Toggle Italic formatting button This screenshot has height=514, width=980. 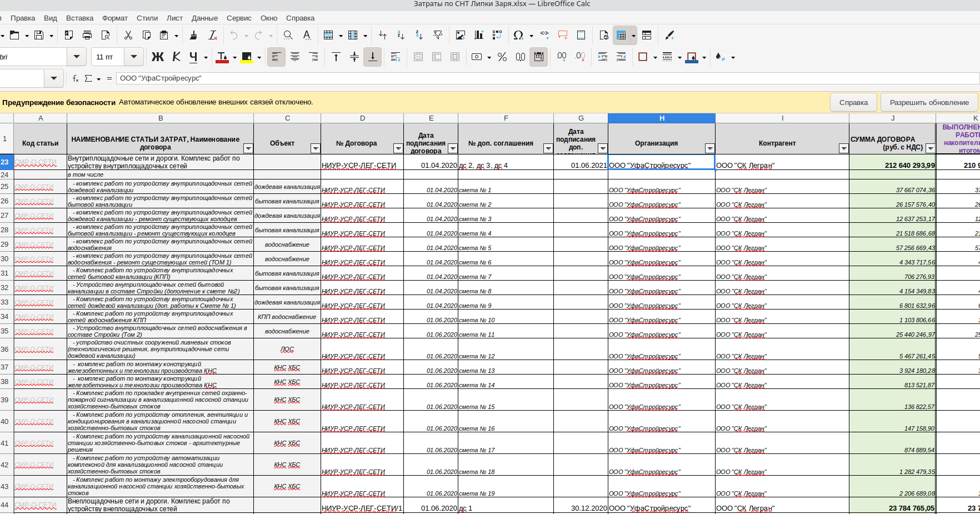click(x=177, y=57)
